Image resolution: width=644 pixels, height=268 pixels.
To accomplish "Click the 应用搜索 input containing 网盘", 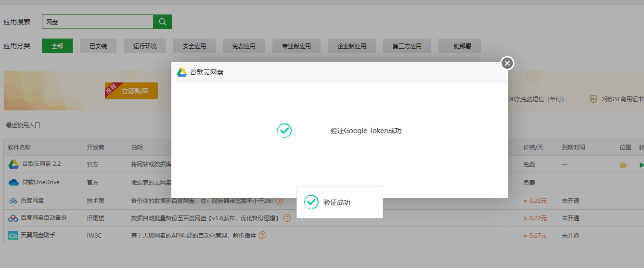I will (x=98, y=22).
